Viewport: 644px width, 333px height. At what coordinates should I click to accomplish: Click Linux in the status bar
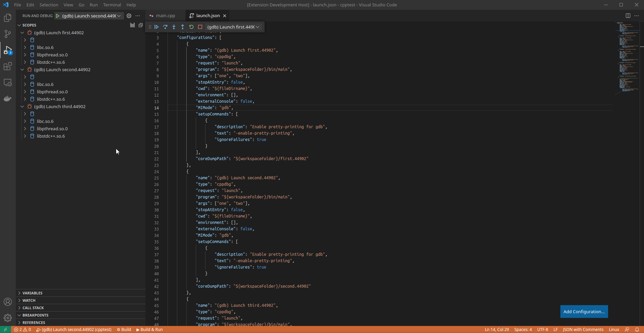tap(614, 330)
